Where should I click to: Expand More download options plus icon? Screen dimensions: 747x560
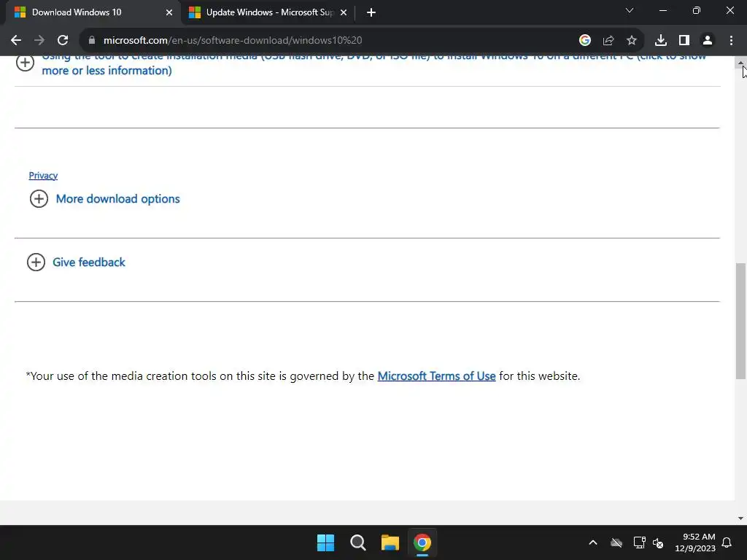coord(39,199)
